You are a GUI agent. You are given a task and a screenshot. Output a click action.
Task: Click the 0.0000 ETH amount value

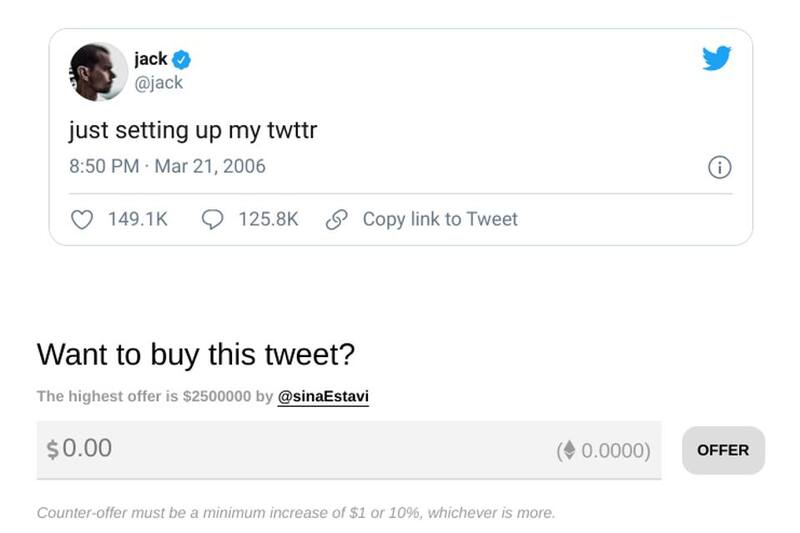(613, 451)
